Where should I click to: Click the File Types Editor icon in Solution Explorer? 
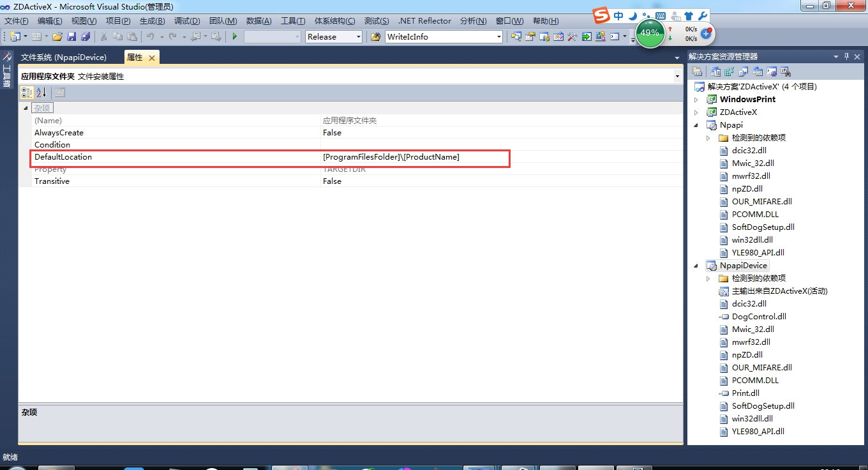click(744, 72)
